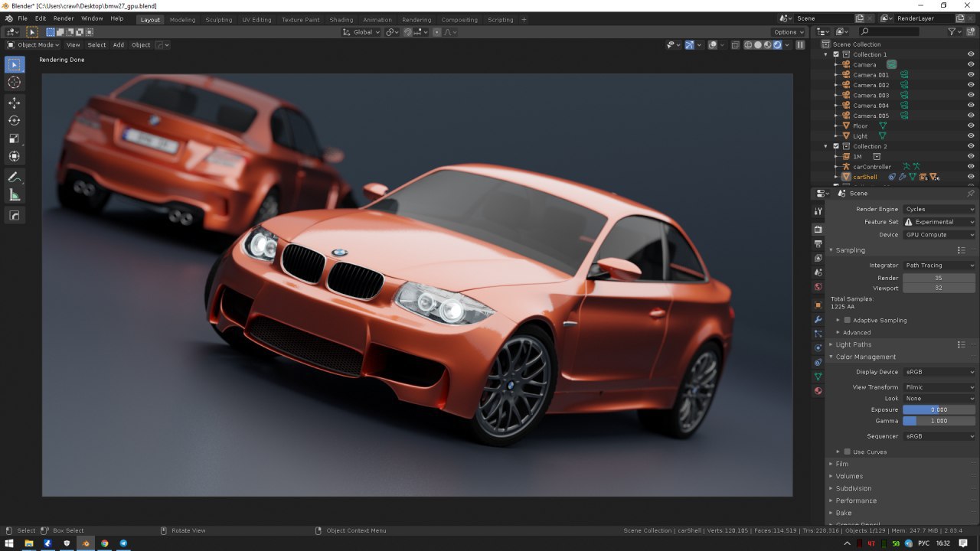Open the View Layer properties tab
Image resolution: width=980 pixels, height=551 pixels.
[x=818, y=258]
